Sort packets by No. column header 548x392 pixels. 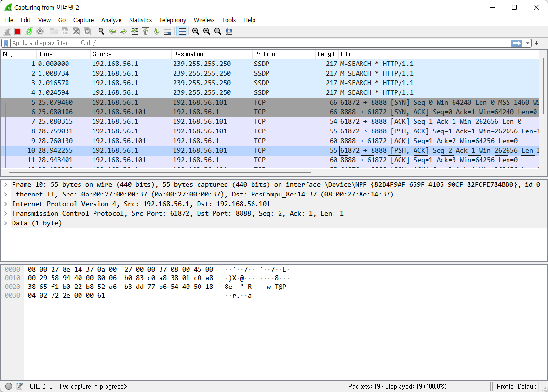coord(19,54)
